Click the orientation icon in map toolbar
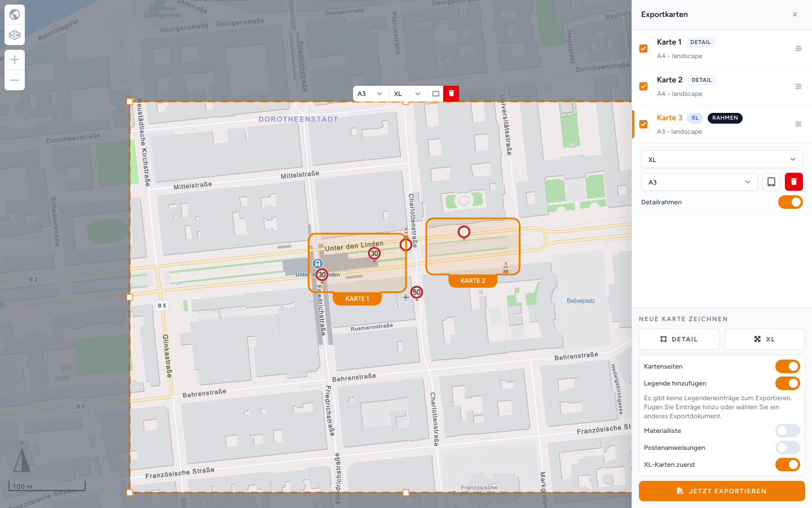This screenshot has height=508, width=812. pyautogui.click(x=436, y=94)
